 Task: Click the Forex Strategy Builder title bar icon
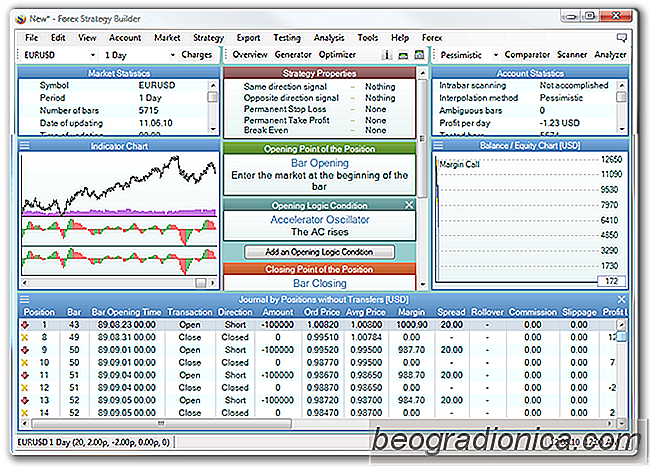tap(20, 19)
